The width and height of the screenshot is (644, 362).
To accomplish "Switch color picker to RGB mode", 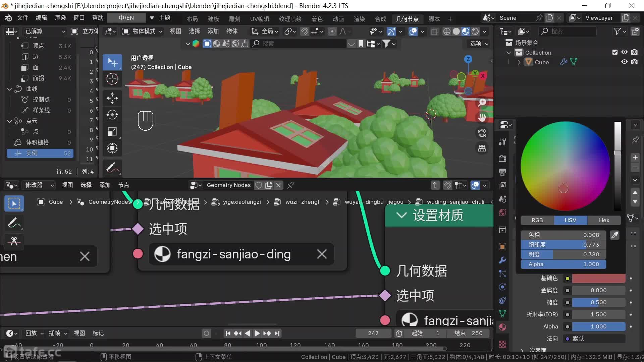I will (537, 220).
